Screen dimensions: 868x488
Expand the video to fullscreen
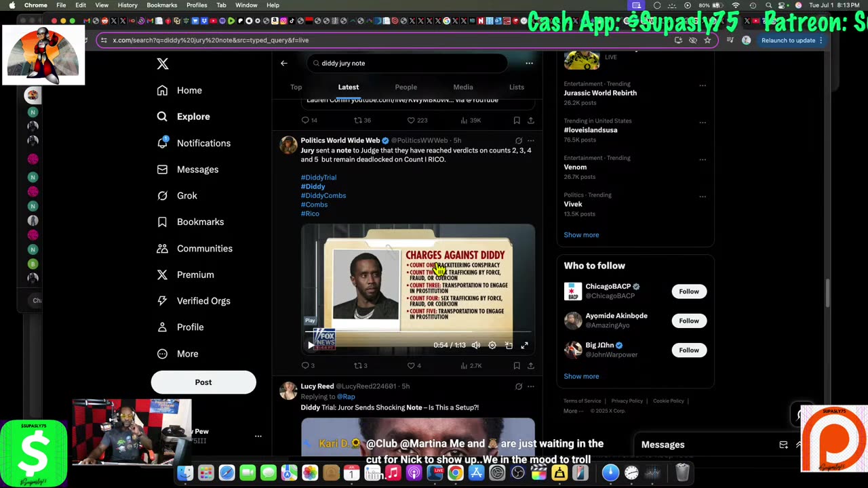tap(525, 345)
